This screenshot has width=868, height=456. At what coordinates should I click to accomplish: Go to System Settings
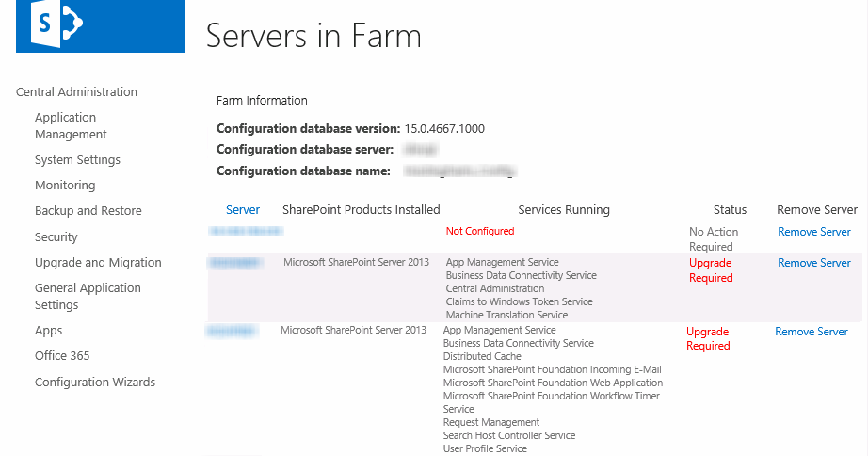tap(77, 160)
